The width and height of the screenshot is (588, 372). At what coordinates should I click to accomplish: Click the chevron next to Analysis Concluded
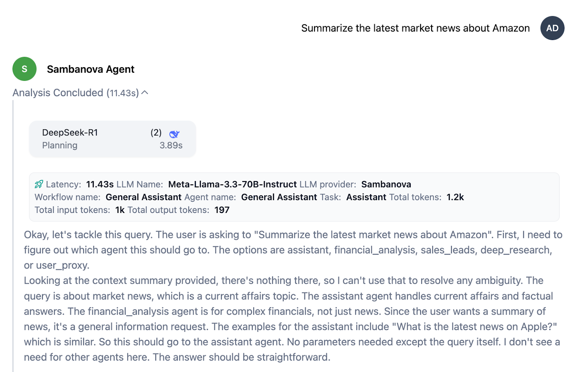[x=145, y=93]
